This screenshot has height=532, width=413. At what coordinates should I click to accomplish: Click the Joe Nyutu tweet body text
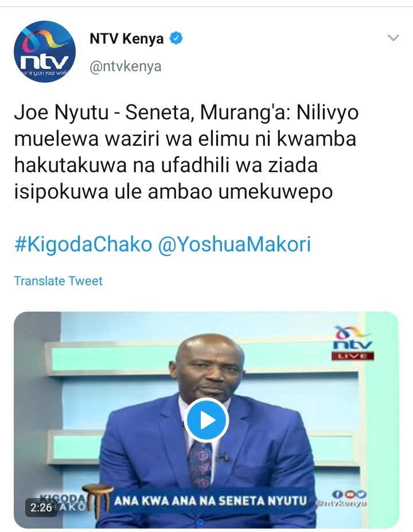tap(186, 152)
